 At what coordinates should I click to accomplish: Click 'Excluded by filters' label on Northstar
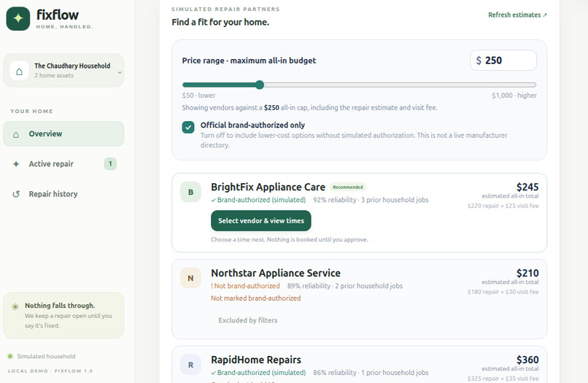(x=248, y=320)
